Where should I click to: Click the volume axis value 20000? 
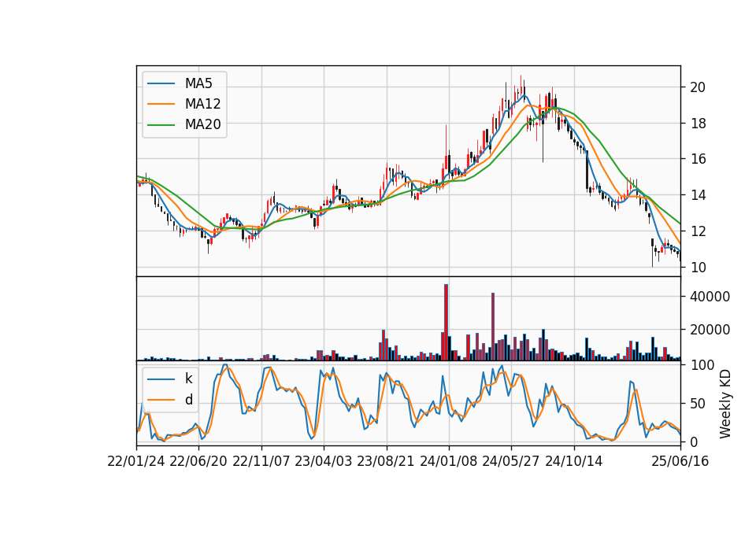(710, 330)
